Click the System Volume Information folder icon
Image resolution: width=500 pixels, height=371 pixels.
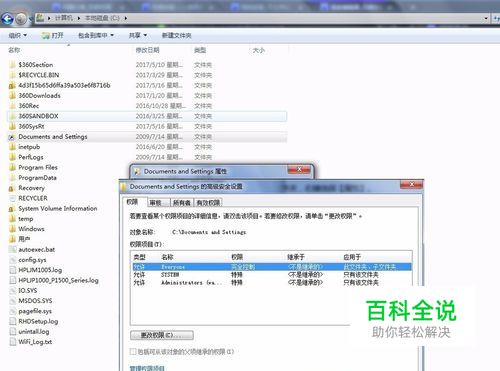(x=12, y=209)
